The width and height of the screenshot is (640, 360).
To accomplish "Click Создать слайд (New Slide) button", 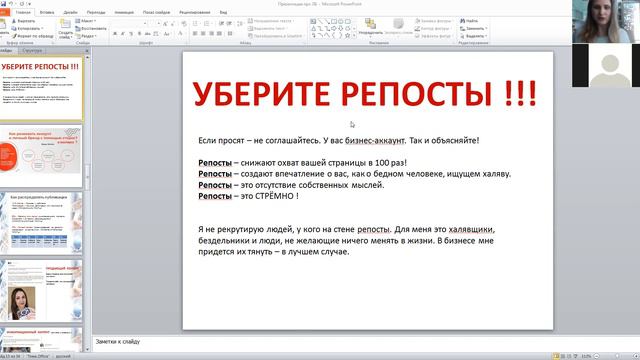I will point(65,29).
